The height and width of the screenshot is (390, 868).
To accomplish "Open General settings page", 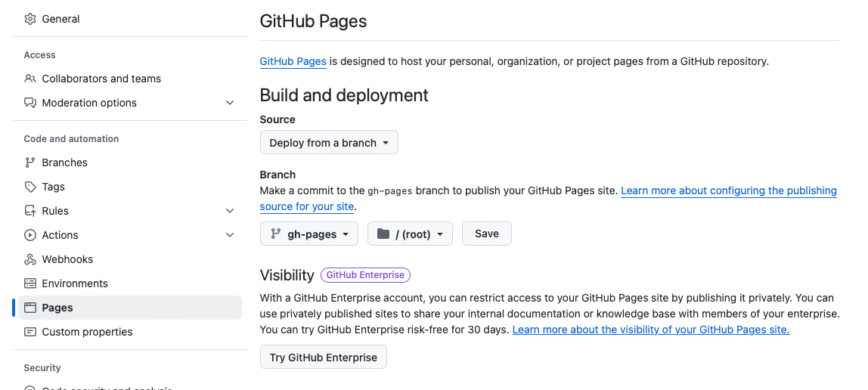I will (x=129, y=19).
